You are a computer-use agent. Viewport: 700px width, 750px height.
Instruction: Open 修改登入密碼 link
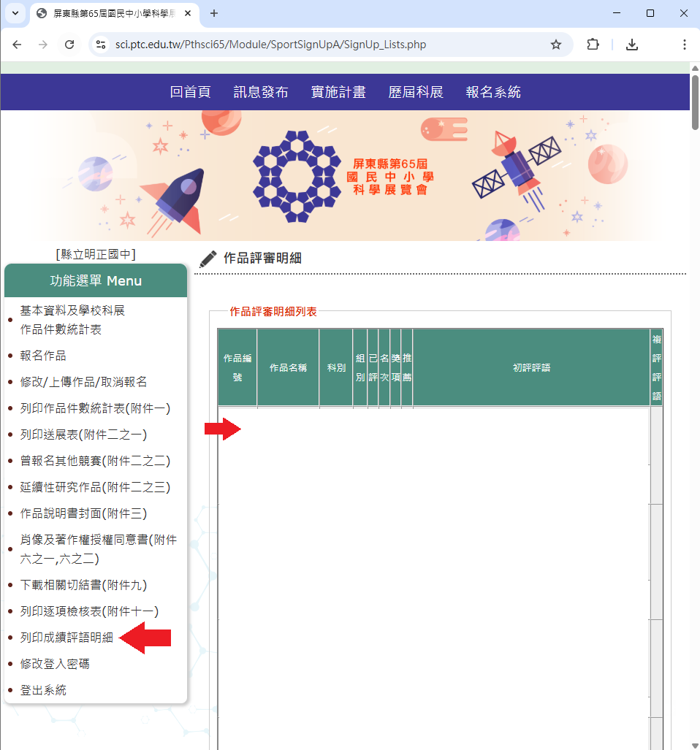55,663
